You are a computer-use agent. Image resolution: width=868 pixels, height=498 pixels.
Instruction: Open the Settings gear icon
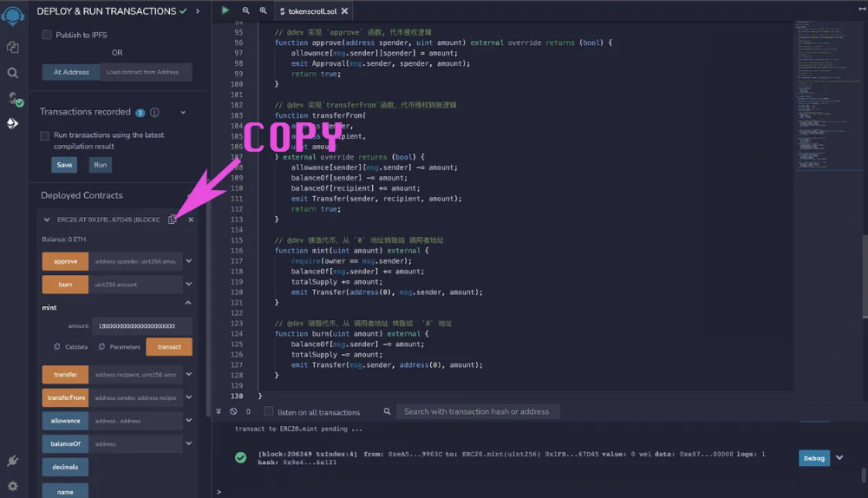[12, 487]
